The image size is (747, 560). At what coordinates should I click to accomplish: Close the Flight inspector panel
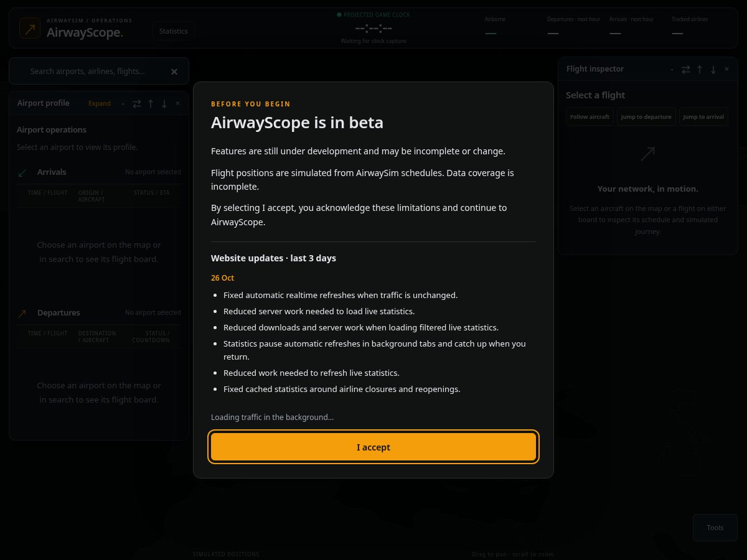[727, 69]
